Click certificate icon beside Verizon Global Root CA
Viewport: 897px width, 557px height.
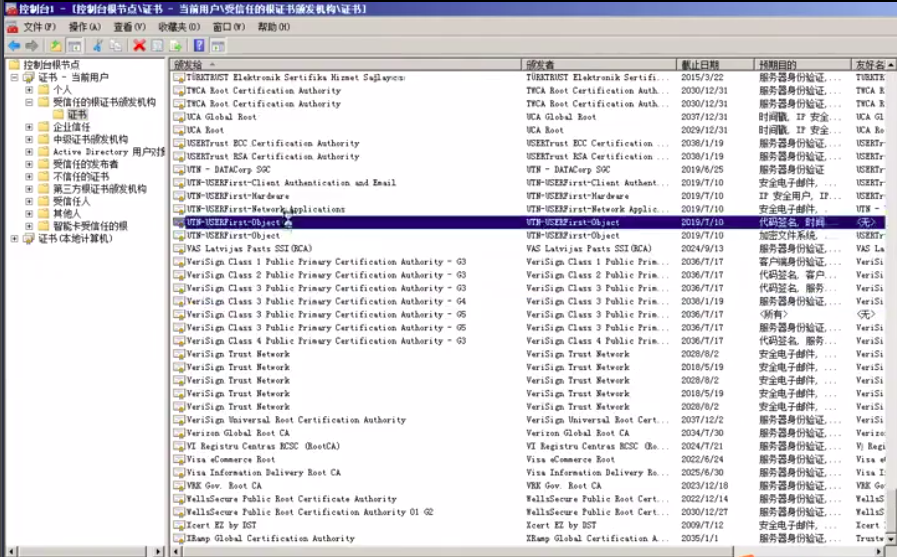pos(179,433)
